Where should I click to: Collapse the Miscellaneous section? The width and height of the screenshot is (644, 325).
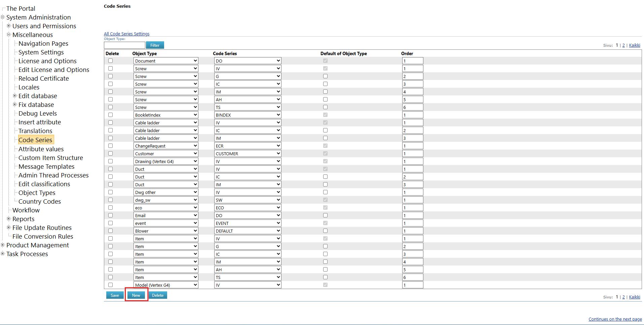(x=8, y=35)
